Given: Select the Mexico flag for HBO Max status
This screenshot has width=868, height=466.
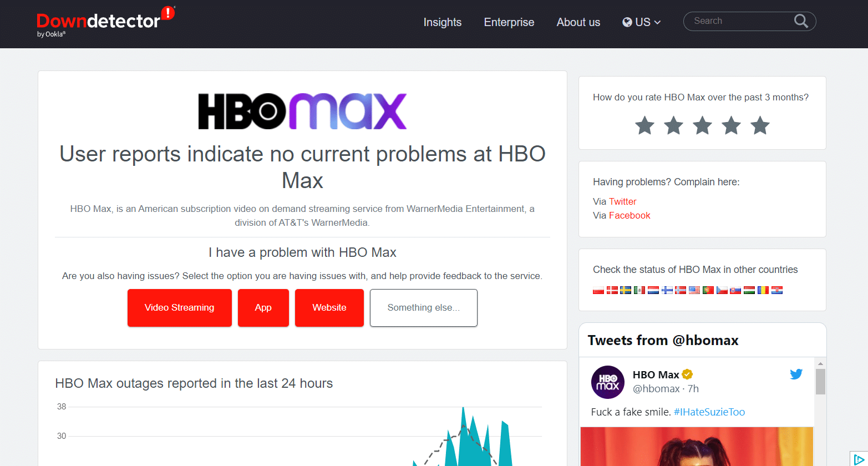Looking at the screenshot, I should pyautogui.click(x=639, y=290).
